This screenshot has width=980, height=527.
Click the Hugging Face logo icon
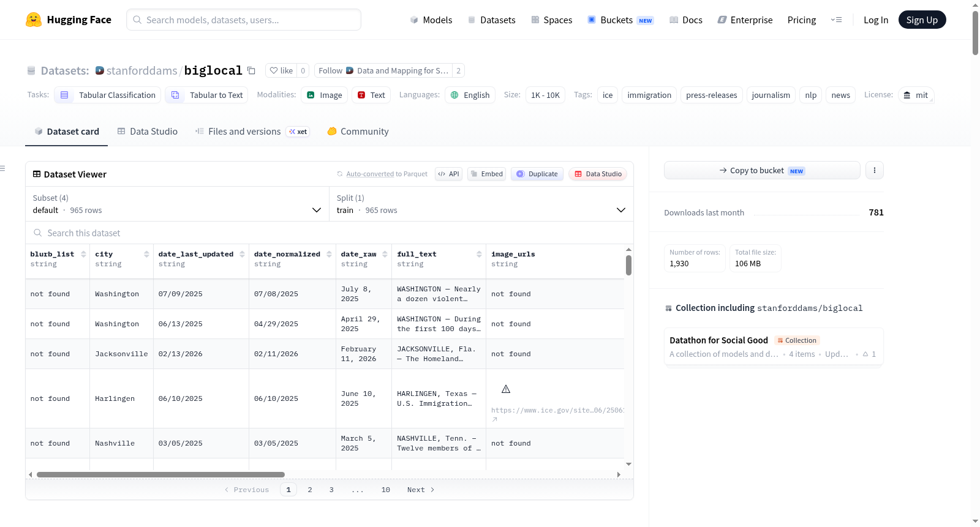click(34, 20)
